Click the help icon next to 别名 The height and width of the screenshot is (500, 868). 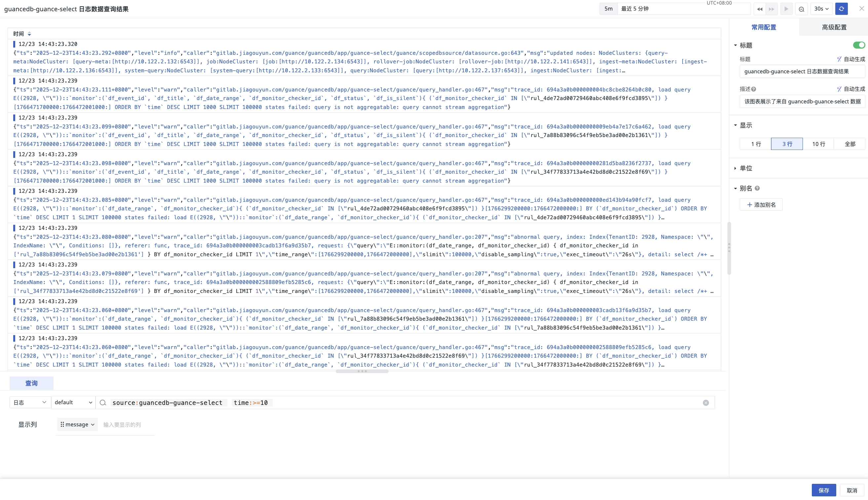coord(757,188)
